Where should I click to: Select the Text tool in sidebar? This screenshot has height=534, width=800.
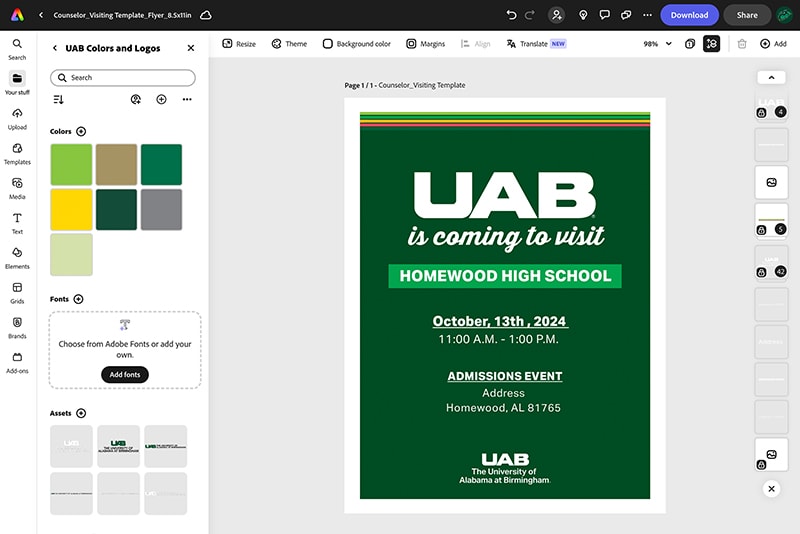tap(17, 223)
